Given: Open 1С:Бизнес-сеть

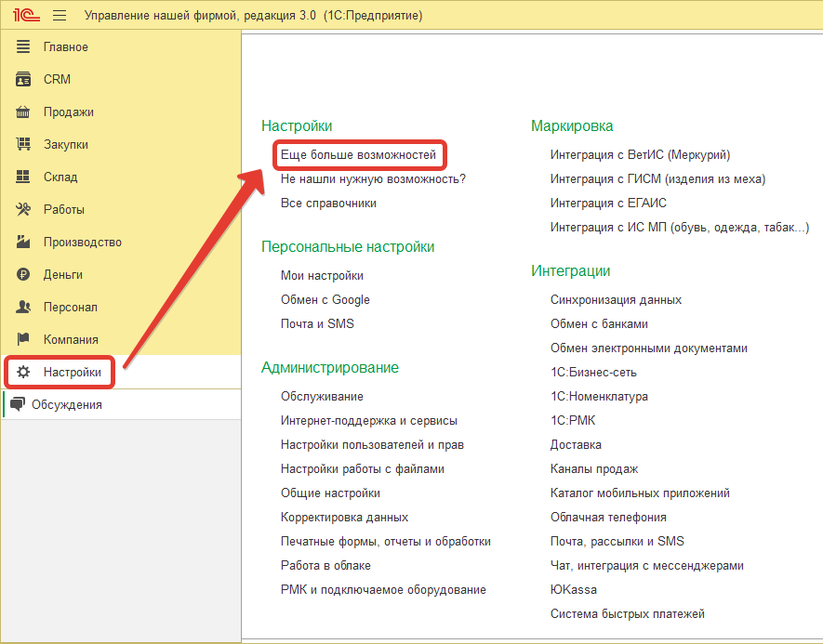Looking at the screenshot, I should (x=593, y=372).
